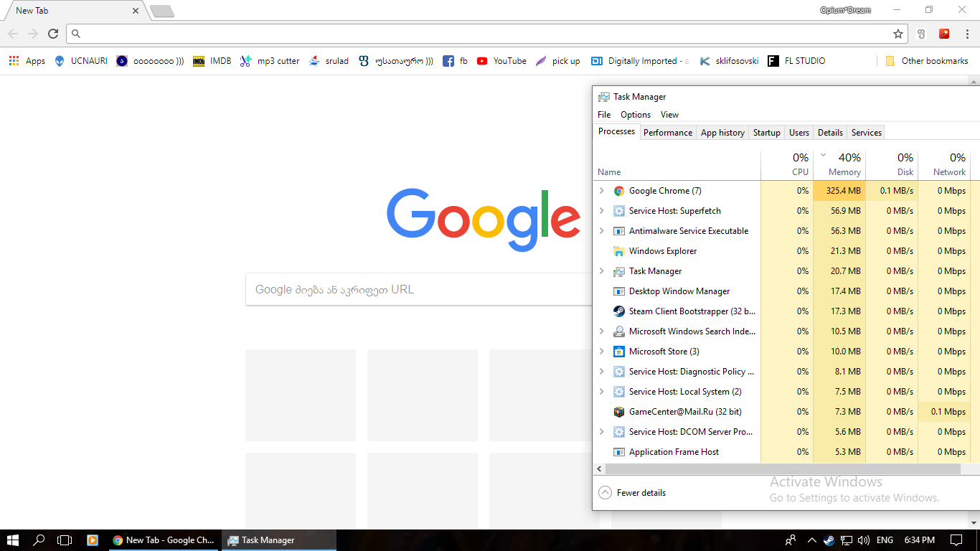Switch to the Services tab
980x551 pixels.
click(x=865, y=132)
